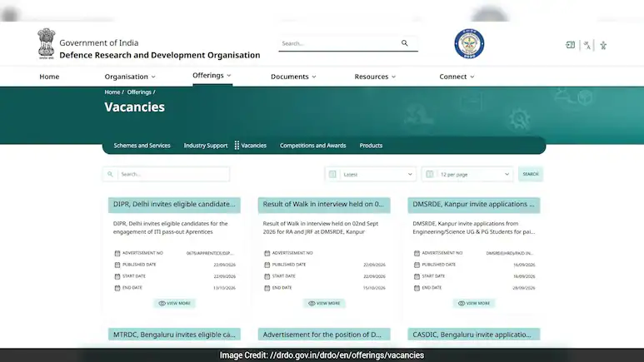
Task: Expand the Offerings menu
Action: [212, 76]
